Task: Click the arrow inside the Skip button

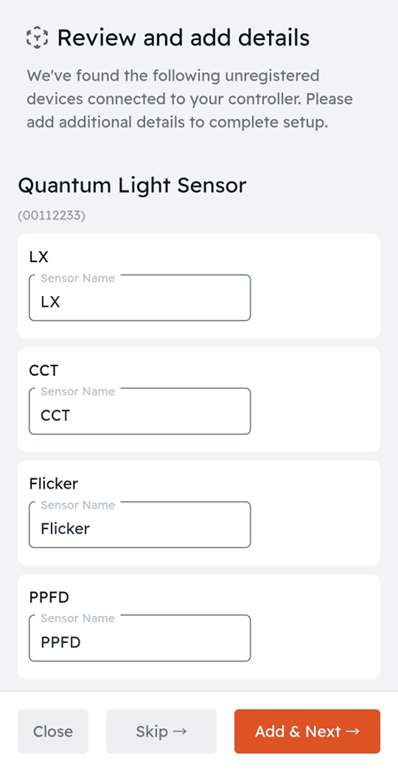Action: (180, 731)
